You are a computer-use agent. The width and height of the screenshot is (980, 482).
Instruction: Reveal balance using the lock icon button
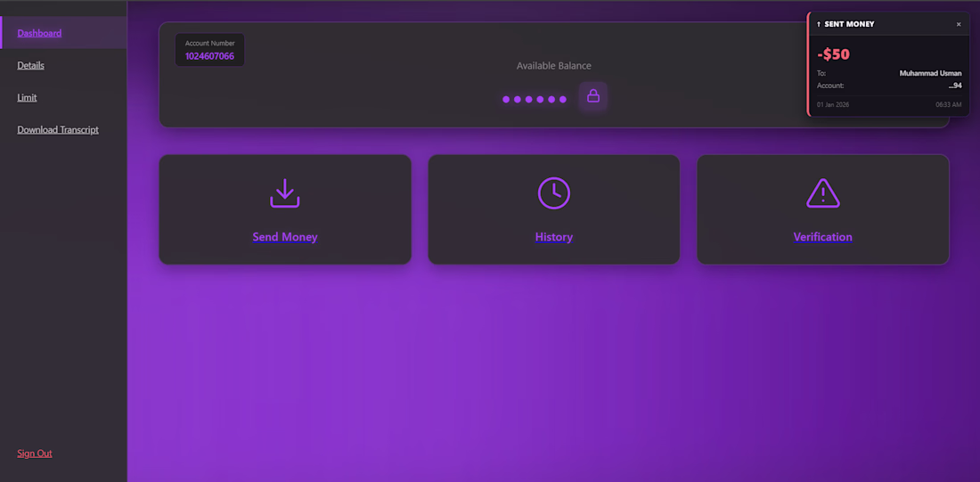click(593, 96)
